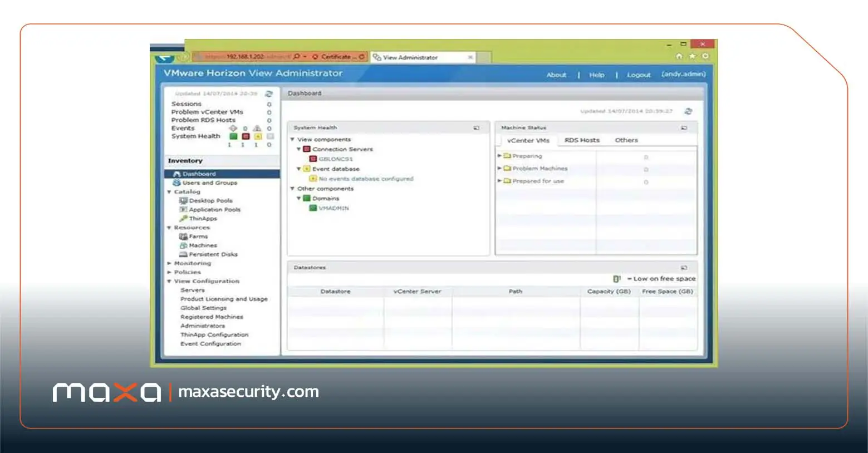Image resolution: width=868 pixels, height=453 pixels.
Task: Maximize the System Health panel
Action: [477, 128]
